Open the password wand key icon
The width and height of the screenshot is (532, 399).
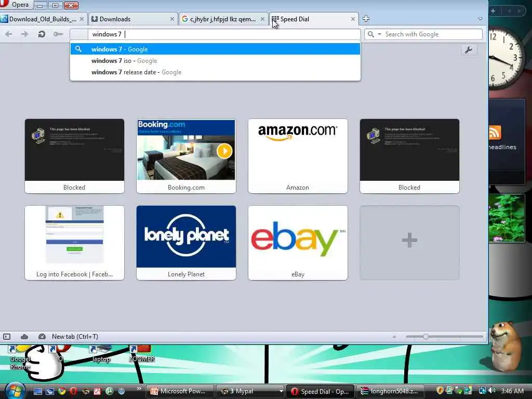[x=58, y=34]
